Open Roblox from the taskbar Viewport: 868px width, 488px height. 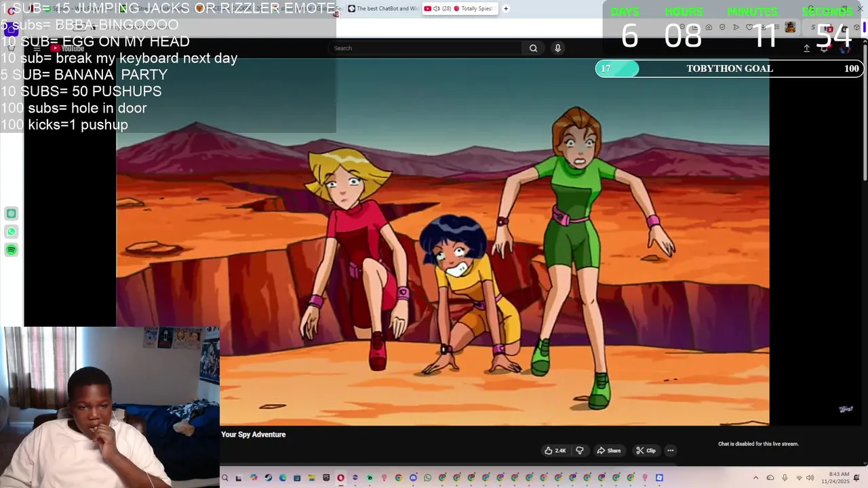click(x=659, y=478)
